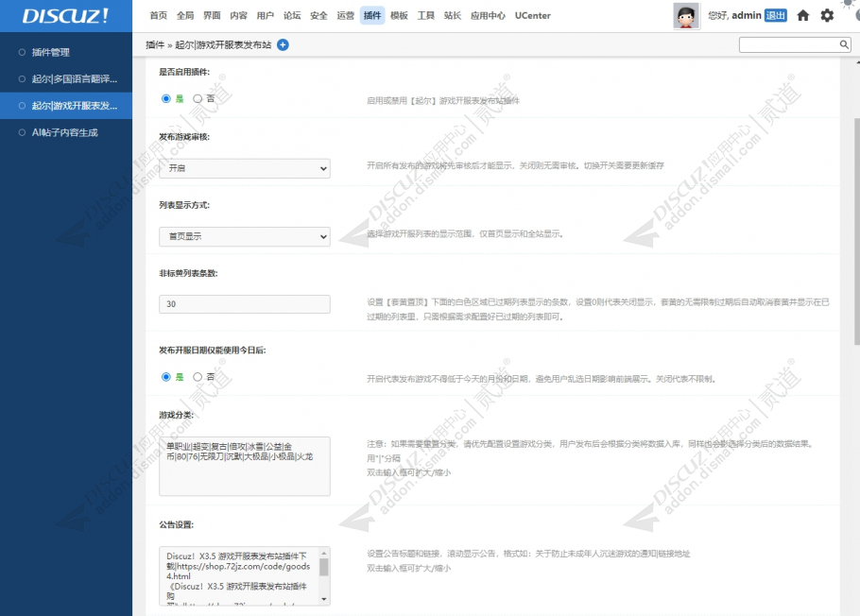
Task: Click the circle bullet beside 插件管理
Action: 22,53
